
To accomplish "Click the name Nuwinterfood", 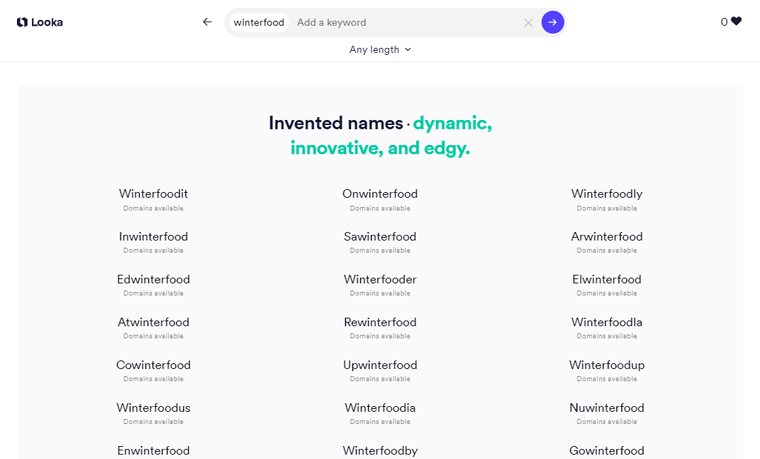I will tap(607, 408).
